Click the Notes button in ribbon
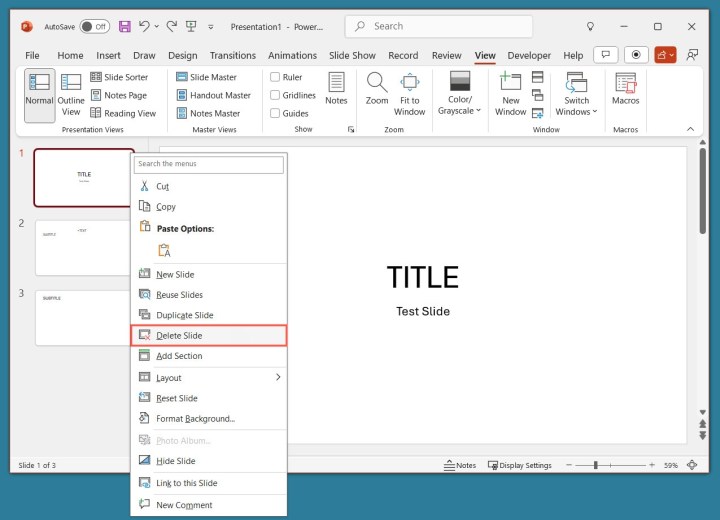This screenshot has height=520, width=720. coord(336,89)
